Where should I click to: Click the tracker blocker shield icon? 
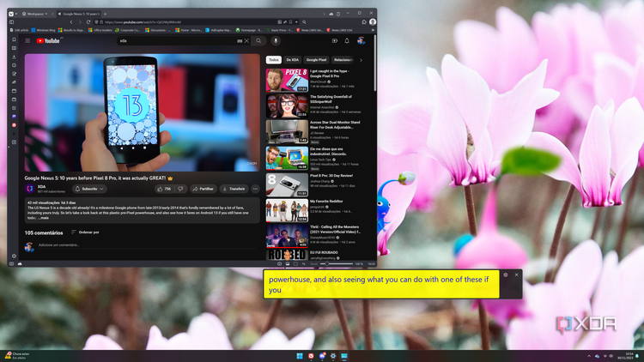(96, 22)
